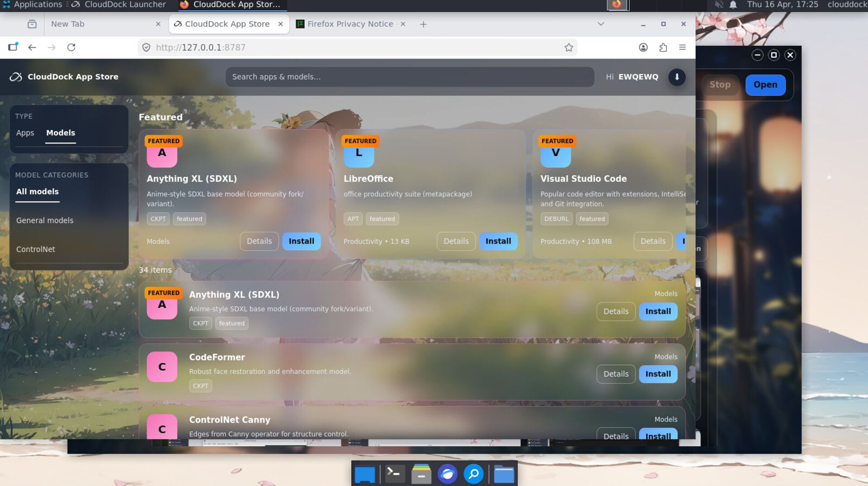Launch the terminal from the dock
868x486 pixels.
pos(394,474)
